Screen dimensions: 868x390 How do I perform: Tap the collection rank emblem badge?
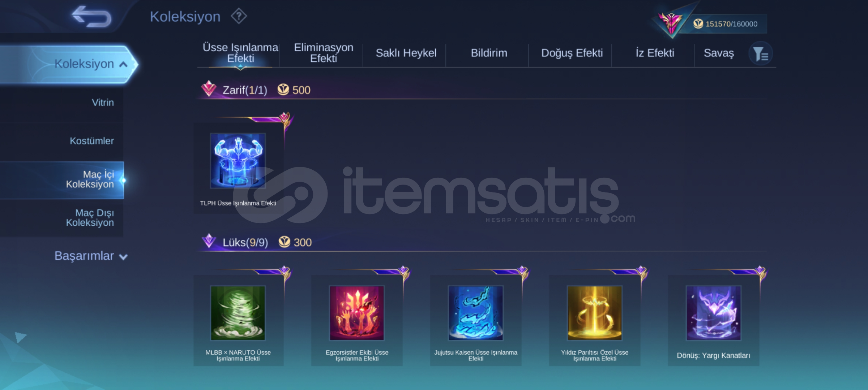(671, 22)
